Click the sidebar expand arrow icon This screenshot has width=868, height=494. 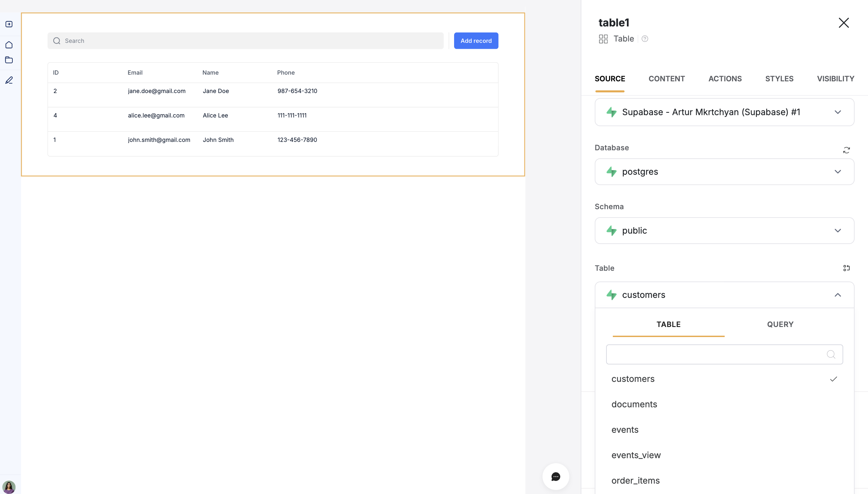tap(9, 24)
